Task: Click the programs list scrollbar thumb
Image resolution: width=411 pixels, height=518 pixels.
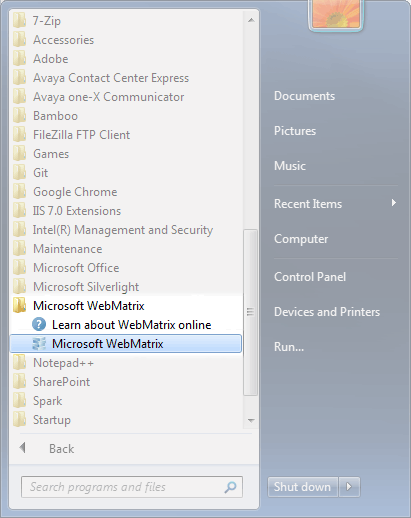Action: click(x=250, y=312)
